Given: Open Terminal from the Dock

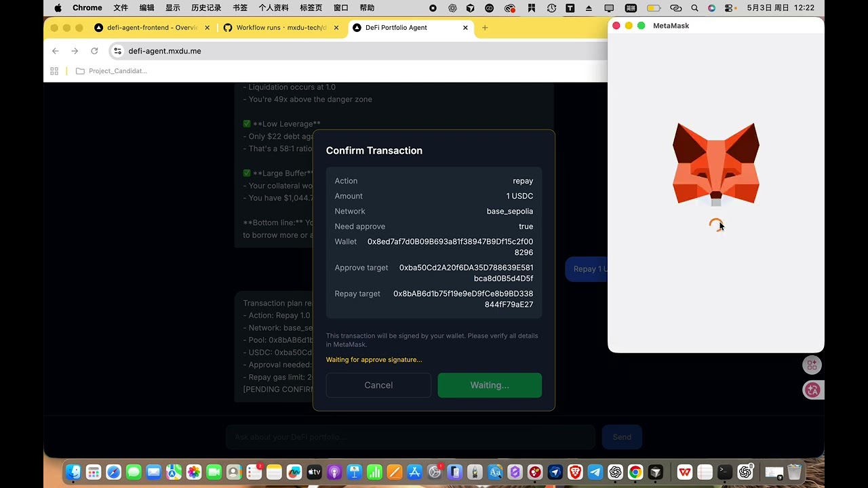Looking at the screenshot, I should pyautogui.click(x=725, y=472).
